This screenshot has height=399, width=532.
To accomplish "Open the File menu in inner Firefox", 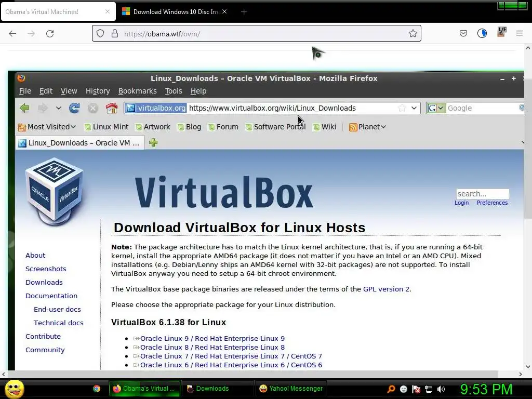I will point(25,91).
